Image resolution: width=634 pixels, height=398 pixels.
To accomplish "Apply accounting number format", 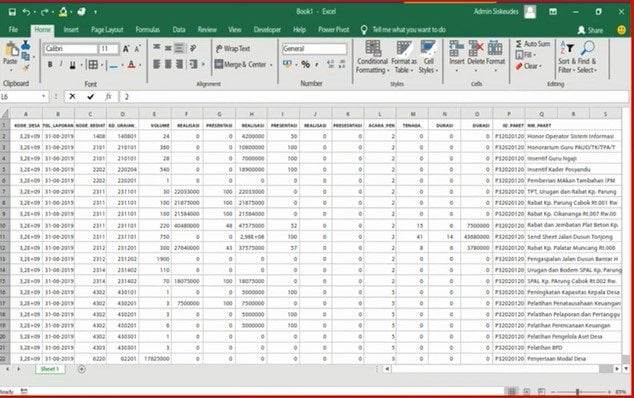I will [287, 64].
